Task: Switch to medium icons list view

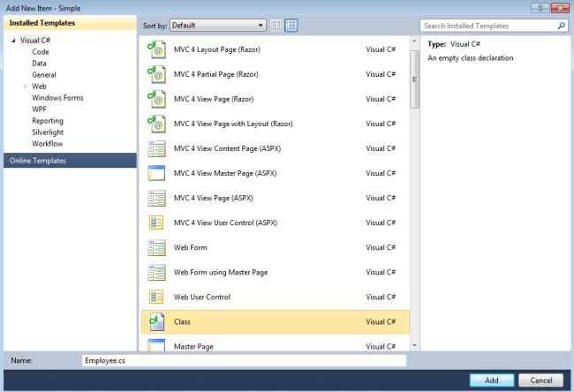Action: coord(291,26)
